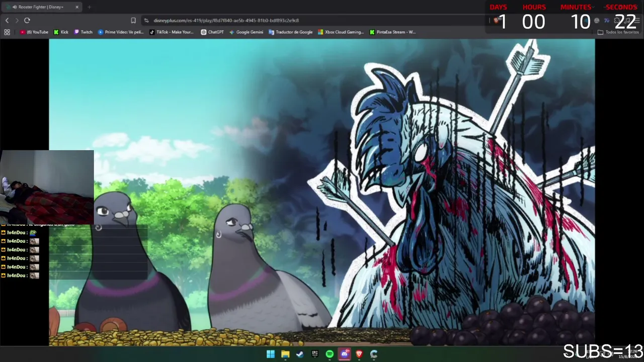Image resolution: width=644 pixels, height=362 pixels.
Task: Open File Explorer from the taskbar
Action: click(x=285, y=354)
